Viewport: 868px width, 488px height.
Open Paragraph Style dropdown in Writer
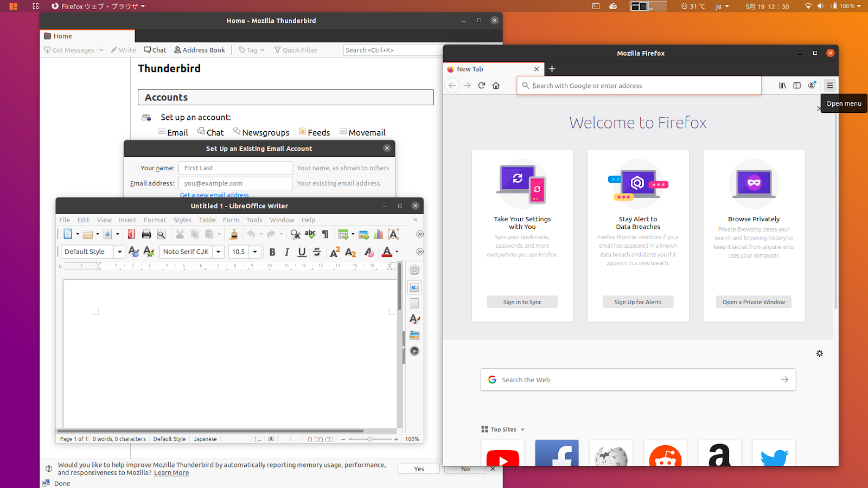click(x=119, y=252)
